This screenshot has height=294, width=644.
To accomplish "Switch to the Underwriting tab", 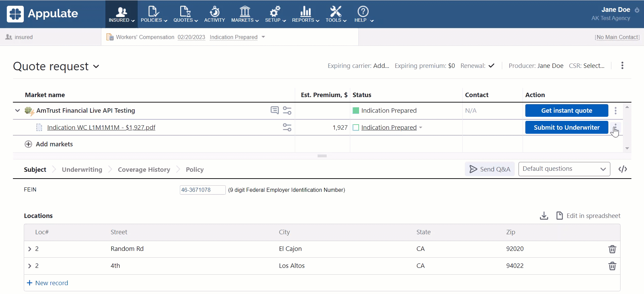I will coord(82,169).
